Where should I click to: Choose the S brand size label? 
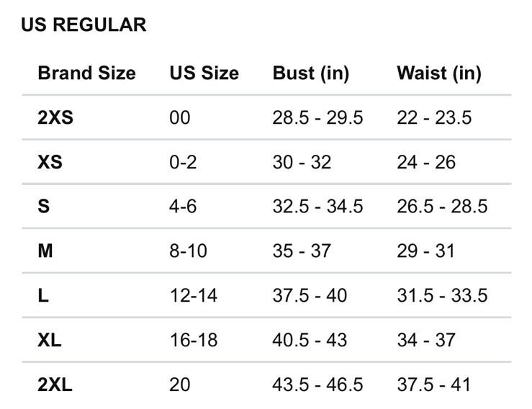44,207
